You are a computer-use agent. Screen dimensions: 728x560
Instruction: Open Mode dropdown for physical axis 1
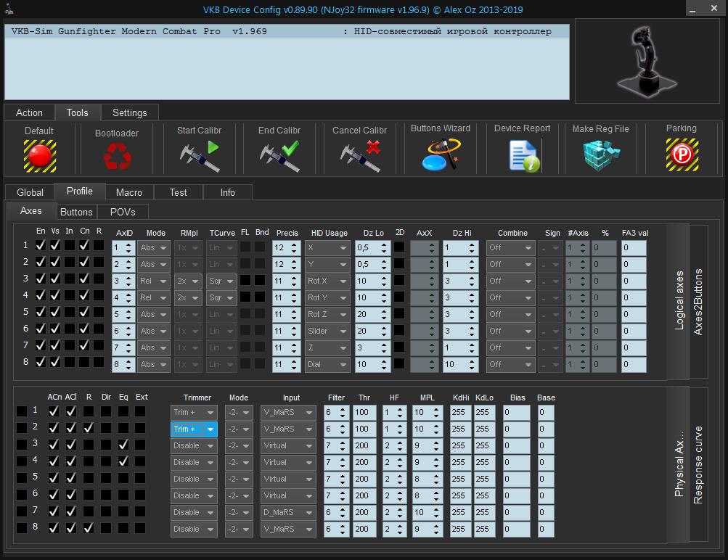coord(239,413)
